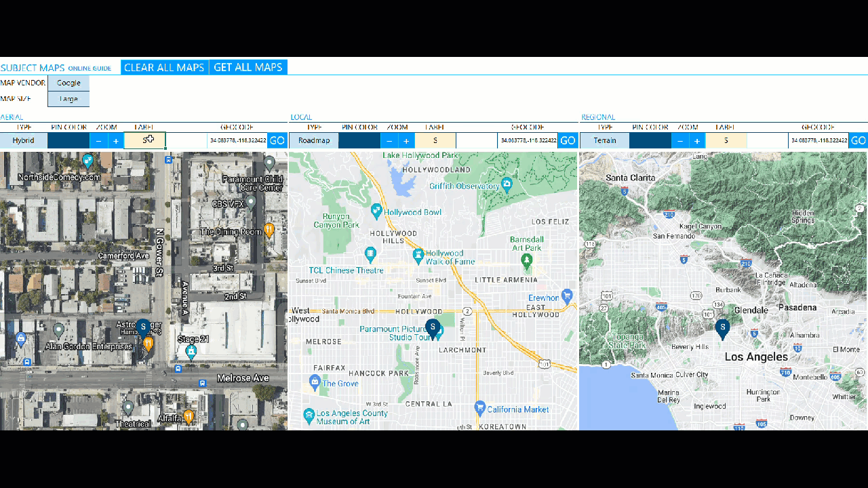Click the Hollywood Walk of Fame icon
This screenshot has height=488, width=868.
click(419, 256)
